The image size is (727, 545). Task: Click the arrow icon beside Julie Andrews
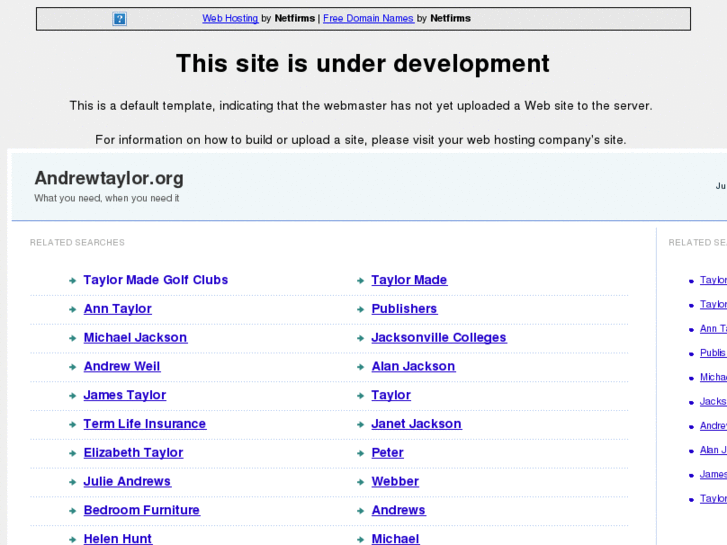click(x=72, y=482)
